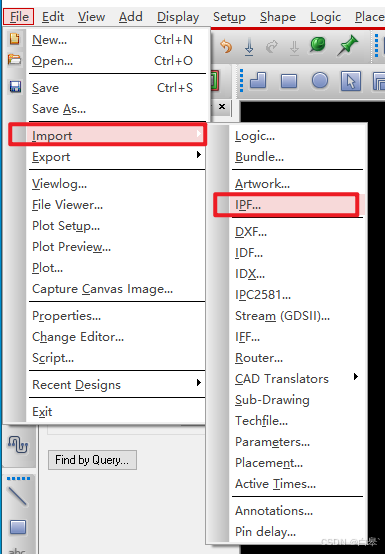Select the polygon shape add tool
Viewport: 385px width, 554px height.
[x=258, y=81]
